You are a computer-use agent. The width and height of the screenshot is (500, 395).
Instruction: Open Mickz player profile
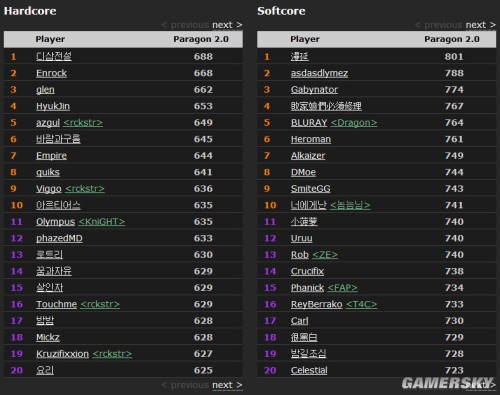coord(48,337)
